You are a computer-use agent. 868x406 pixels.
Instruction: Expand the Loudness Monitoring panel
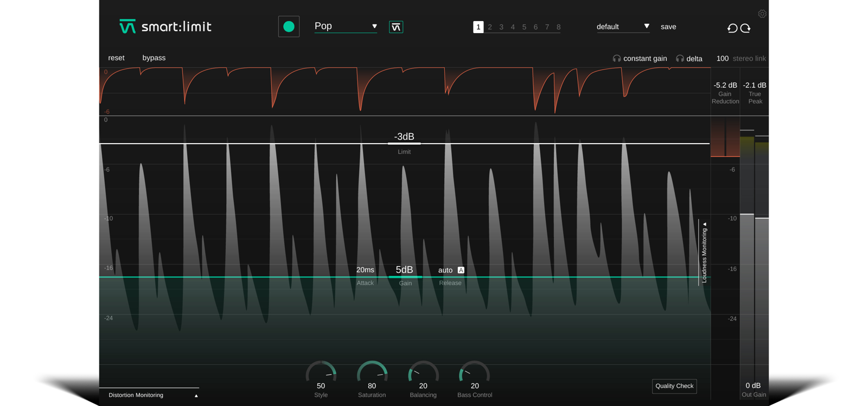(x=704, y=253)
